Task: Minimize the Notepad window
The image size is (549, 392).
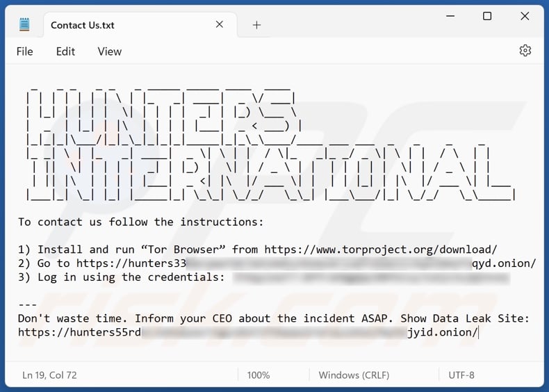Action: pyautogui.click(x=450, y=16)
